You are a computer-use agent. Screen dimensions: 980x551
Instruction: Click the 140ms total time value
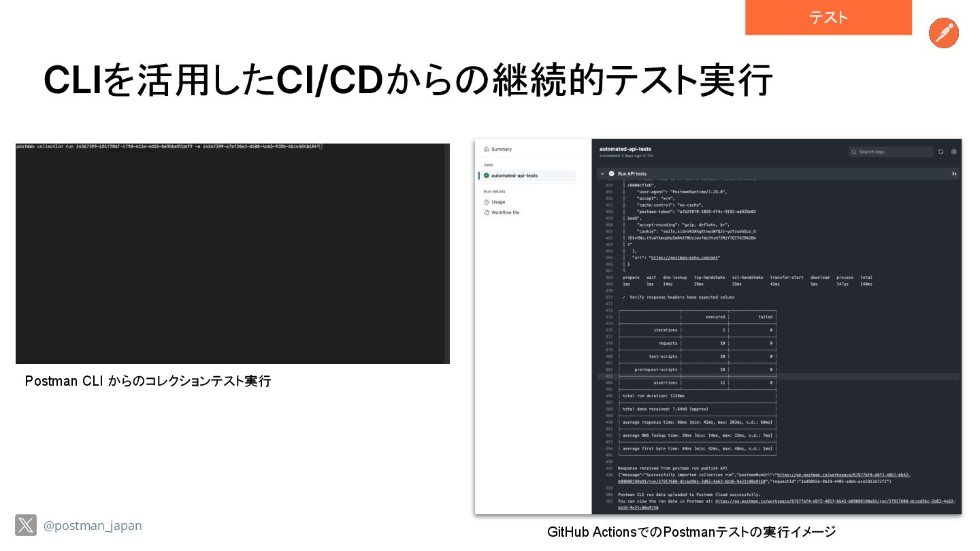[866, 284]
